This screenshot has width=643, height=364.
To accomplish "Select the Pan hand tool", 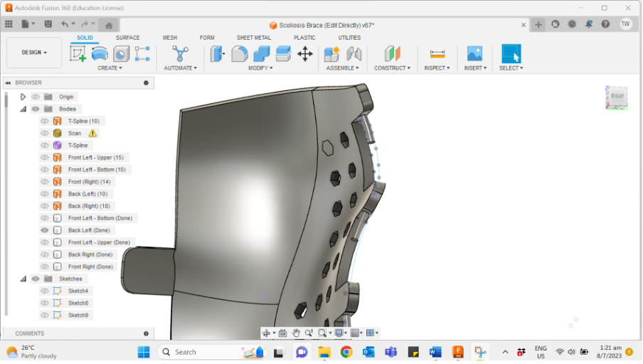I will (x=296, y=333).
